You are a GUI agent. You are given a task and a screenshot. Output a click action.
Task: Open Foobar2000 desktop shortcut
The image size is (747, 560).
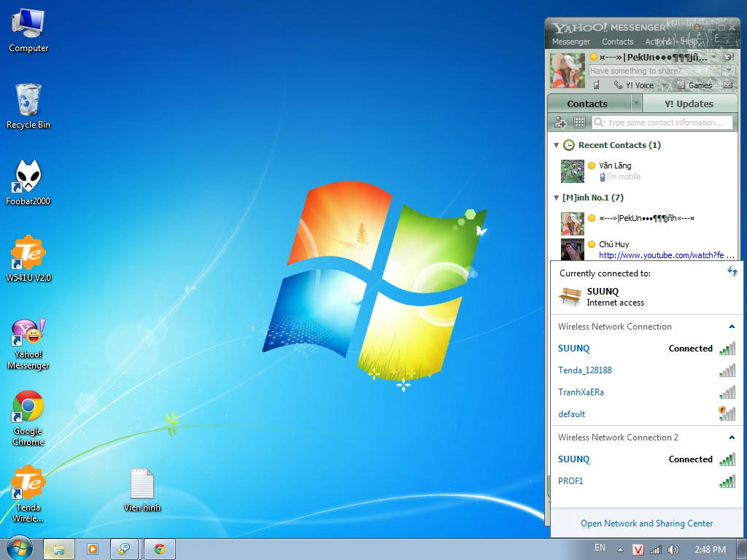coord(28,183)
